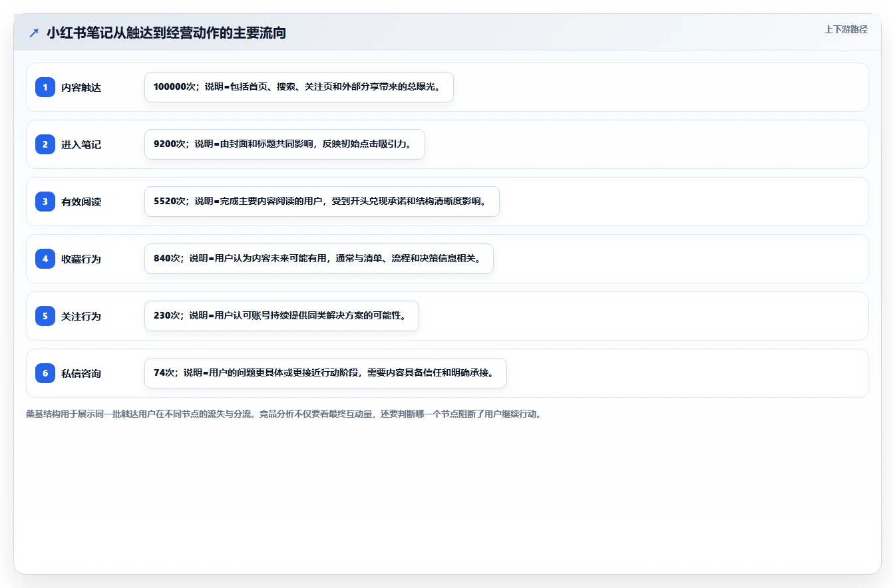The width and height of the screenshot is (895, 588).
Task: Click the 进入笔记 label
Action: coord(81,144)
